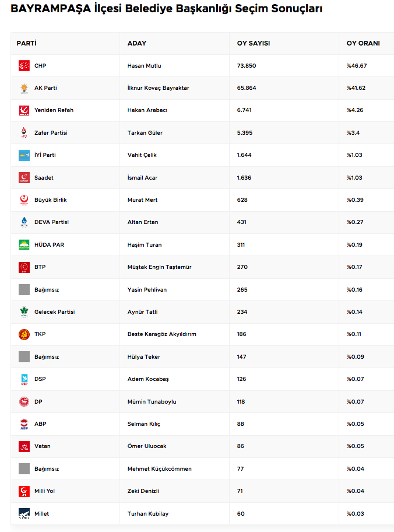The height and width of the screenshot is (532, 394).
Task: Click the DSP dove logo
Action: pyautogui.click(x=24, y=379)
